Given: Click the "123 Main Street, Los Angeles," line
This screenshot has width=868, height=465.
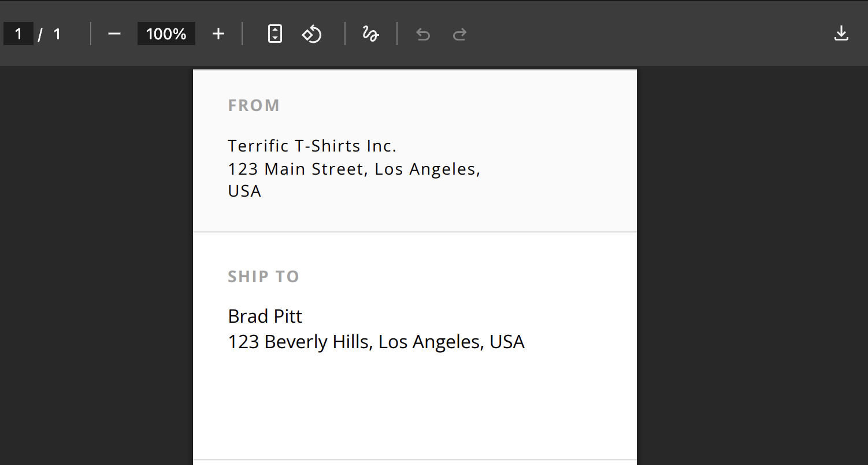Looking at the screenshot, I should tap(354, 169).
